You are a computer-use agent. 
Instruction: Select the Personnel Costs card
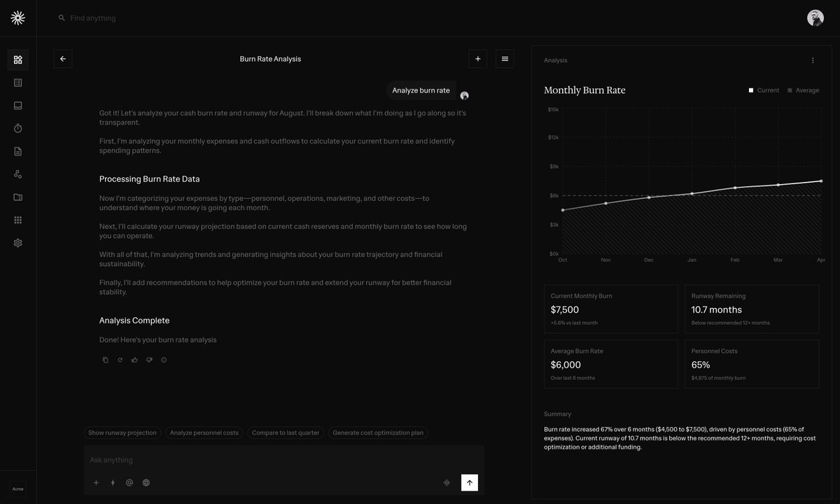(x=752, y=364)
